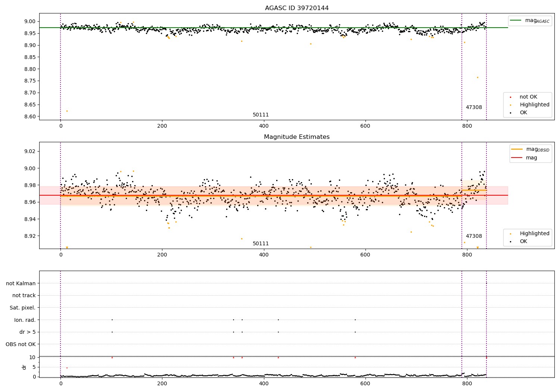Click the 'Magnitude Estimates' title
The width and height of the screenshot is (560, 392).
click(297, 137)
